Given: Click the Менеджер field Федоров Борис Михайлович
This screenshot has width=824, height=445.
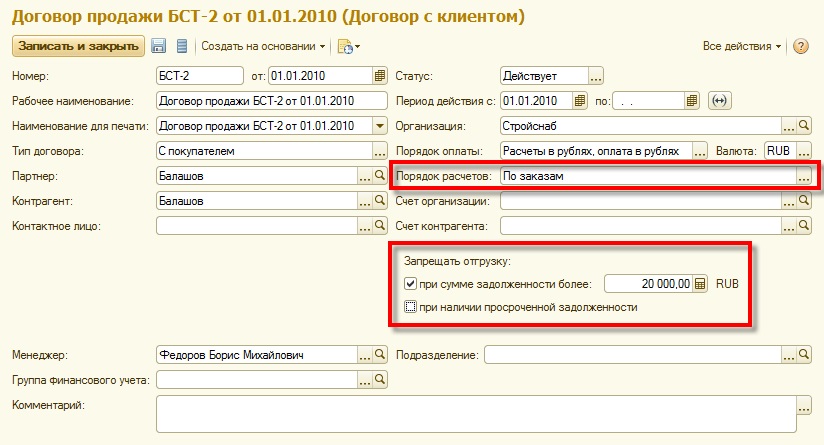Looking at the screenshot, I should pyautogui.click(x=257, y=355).
